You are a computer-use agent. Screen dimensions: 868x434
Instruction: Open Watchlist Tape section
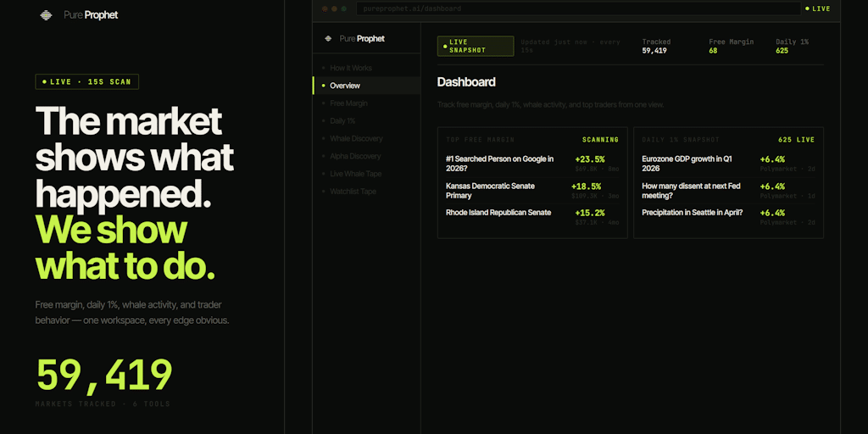[x=353, y=192]
